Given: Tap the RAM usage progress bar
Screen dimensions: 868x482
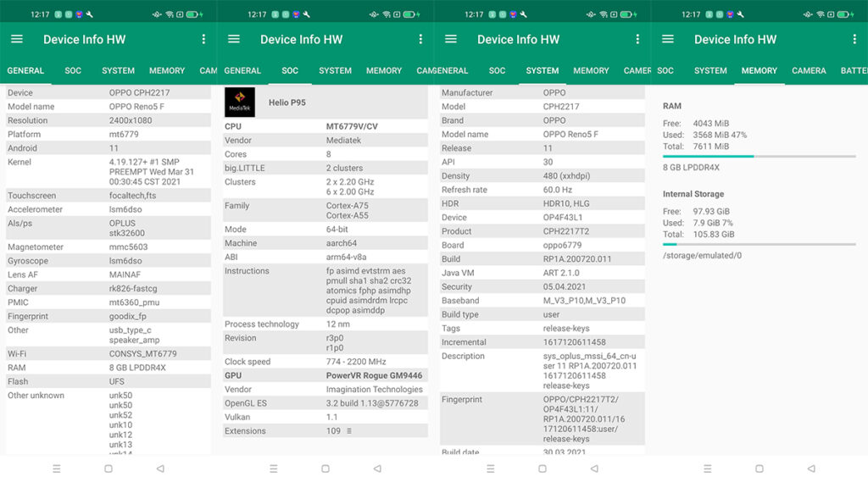Looking at the screenshot, I should pos(759,157).
